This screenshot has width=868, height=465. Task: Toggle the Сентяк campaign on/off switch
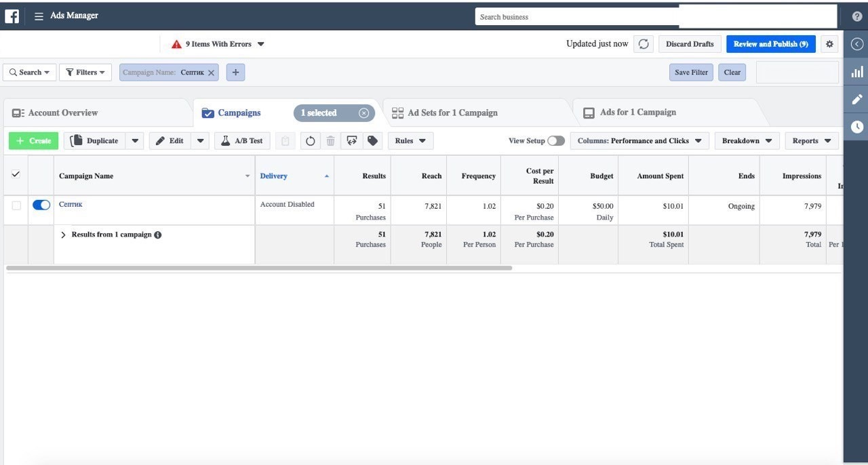41,205
